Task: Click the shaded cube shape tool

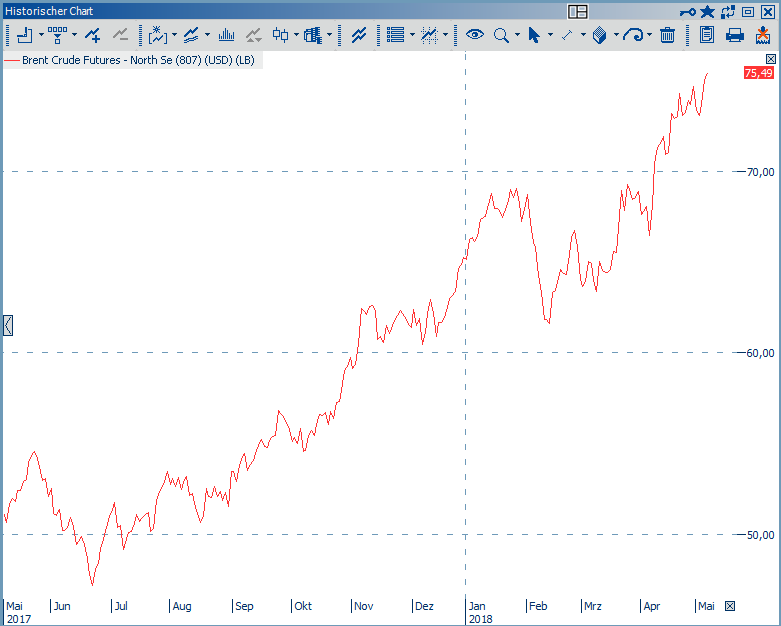Action: [x=600, y=35]
